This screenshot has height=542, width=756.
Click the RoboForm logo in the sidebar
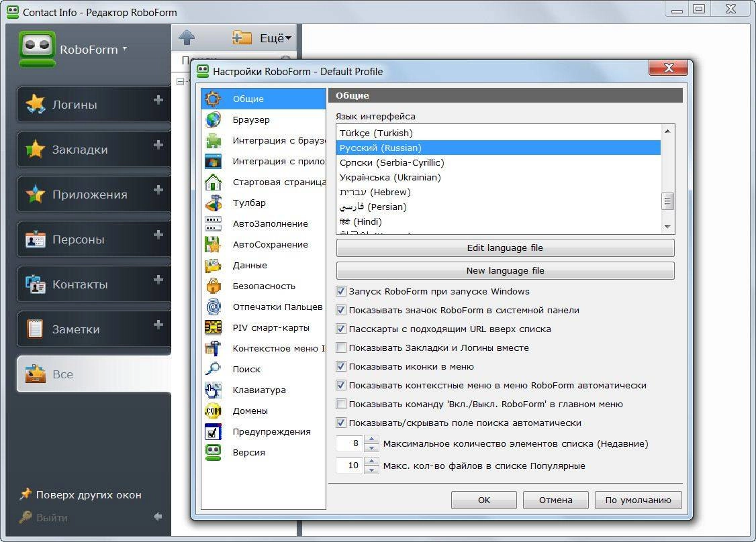pos(37,49)
